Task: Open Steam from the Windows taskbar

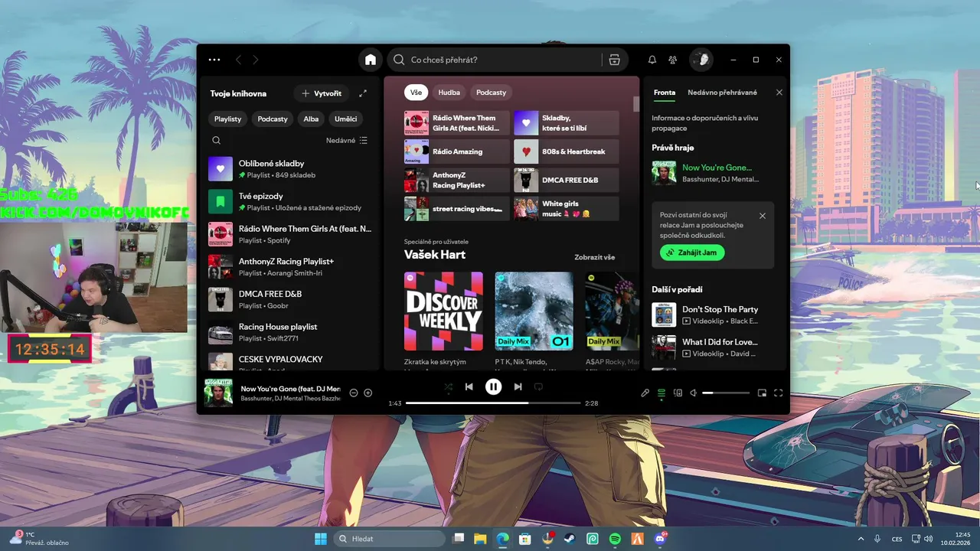Action: [570, 539]
